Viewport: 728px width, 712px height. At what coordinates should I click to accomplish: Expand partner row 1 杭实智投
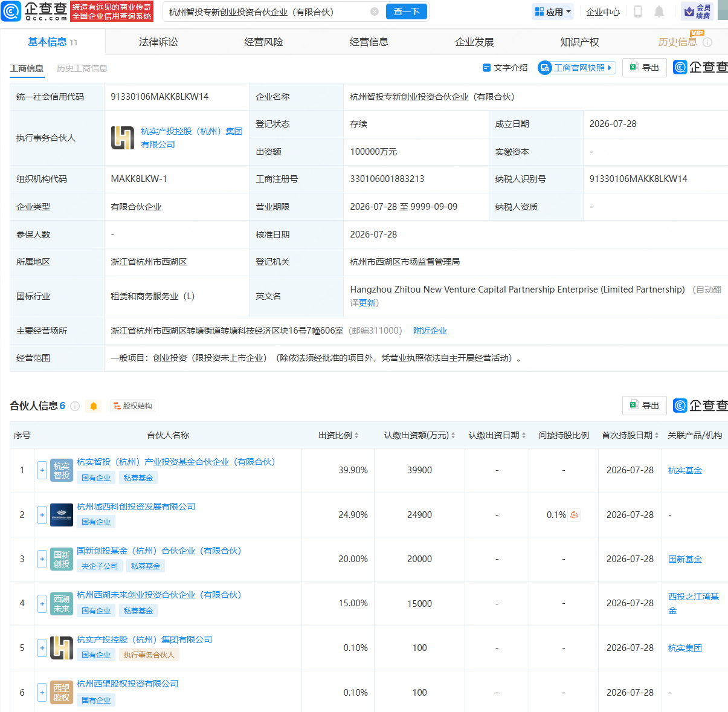tap(42, 470)
